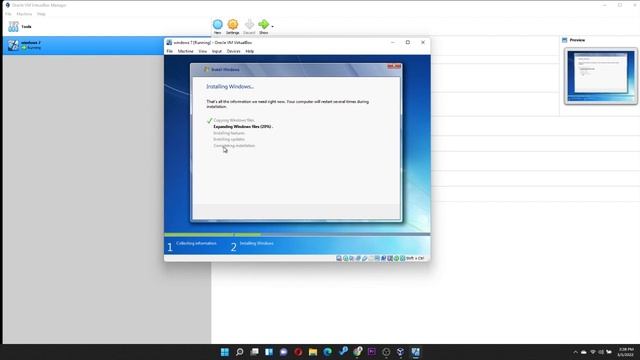640x360 pixels.
Task: Click the Preview panel header
Action: coord(573,40)
